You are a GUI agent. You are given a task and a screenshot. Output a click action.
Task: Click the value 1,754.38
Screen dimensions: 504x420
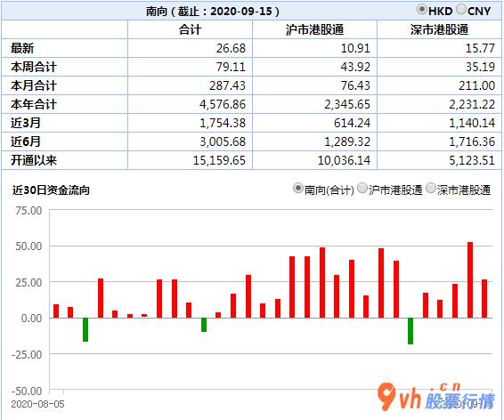(x=223, y=123)
